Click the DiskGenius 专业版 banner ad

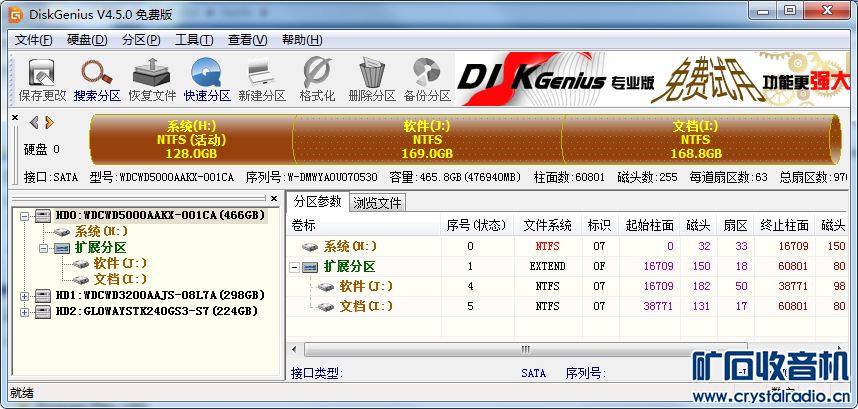652,79
